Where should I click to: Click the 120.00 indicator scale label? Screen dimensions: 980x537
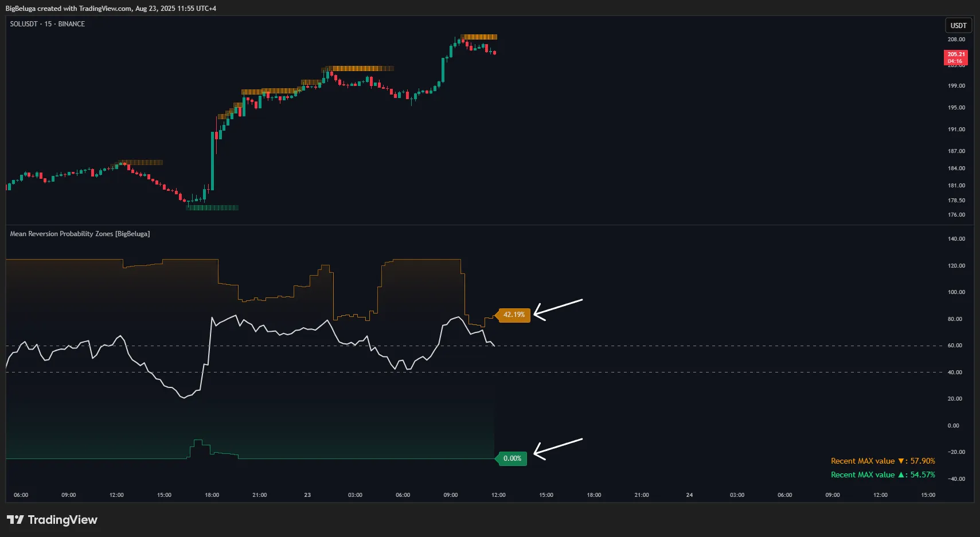click(x=956, y=266)
